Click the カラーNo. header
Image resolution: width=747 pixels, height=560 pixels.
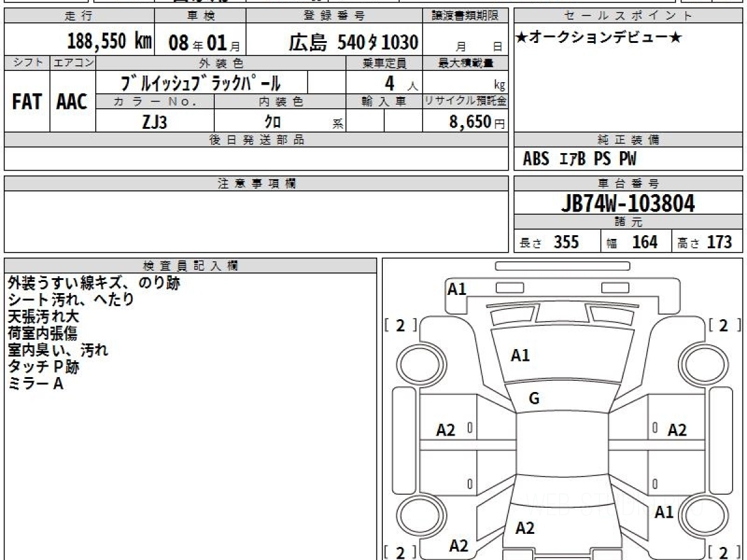point(155,101)
